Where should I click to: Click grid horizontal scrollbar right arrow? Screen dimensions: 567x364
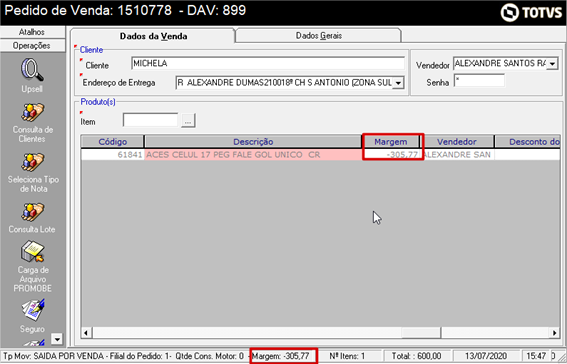click(x=555, y=333)
